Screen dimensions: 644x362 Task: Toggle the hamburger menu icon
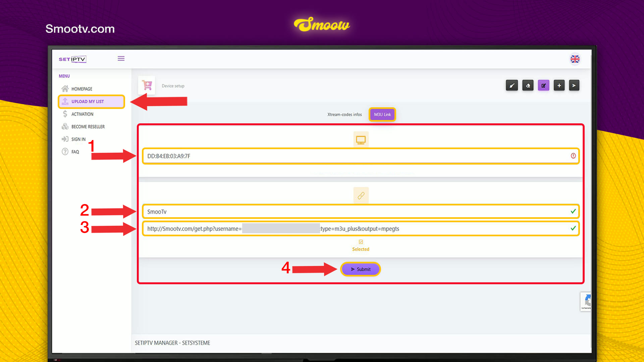(121, 59)
